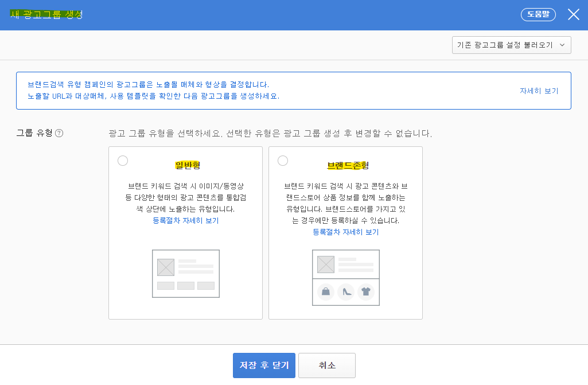588x385 pixels.
Task: Open 등록절차 자세히 보기 under 브랜드존형
Action: (346, 232)
